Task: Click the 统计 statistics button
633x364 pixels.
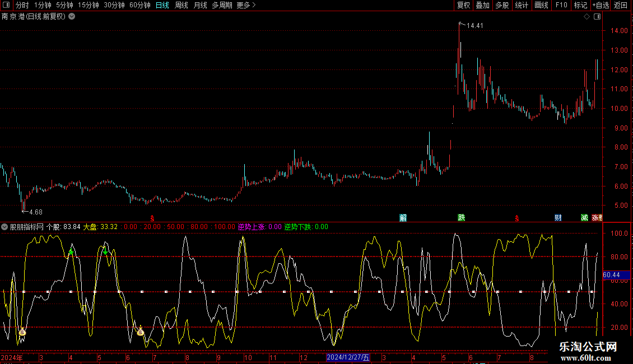Action: tap(522, 5)
